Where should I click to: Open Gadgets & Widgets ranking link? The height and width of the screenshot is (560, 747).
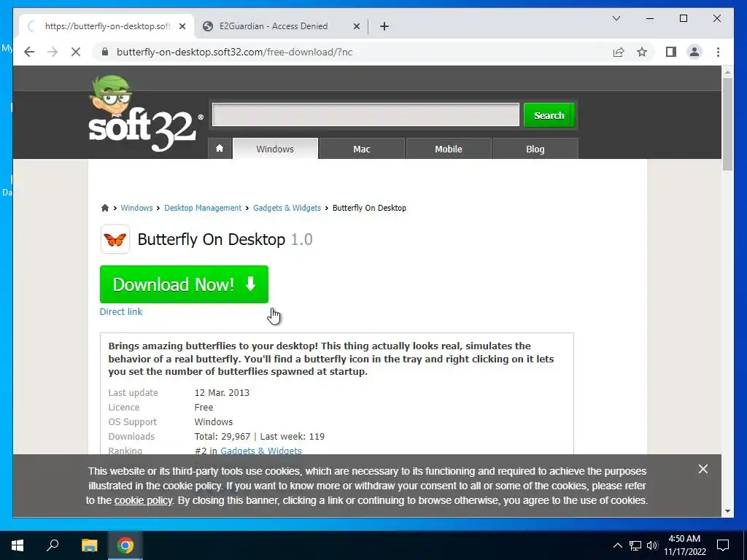tap(260, 451)
